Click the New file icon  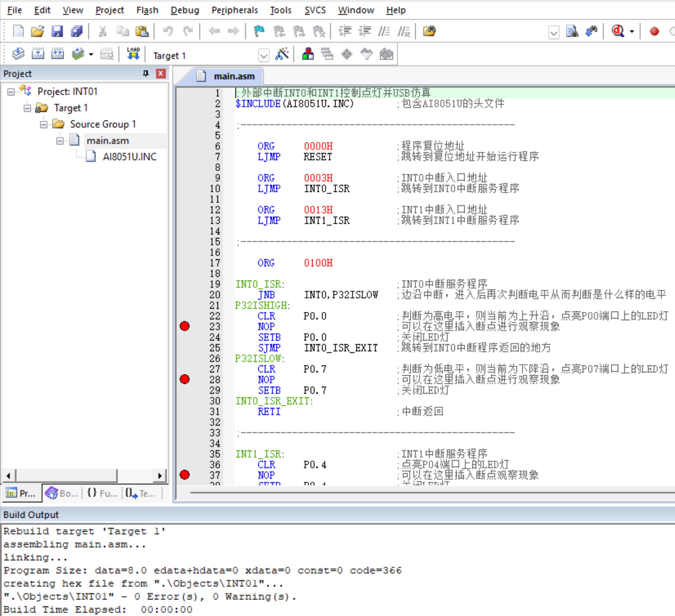point(18,31)
